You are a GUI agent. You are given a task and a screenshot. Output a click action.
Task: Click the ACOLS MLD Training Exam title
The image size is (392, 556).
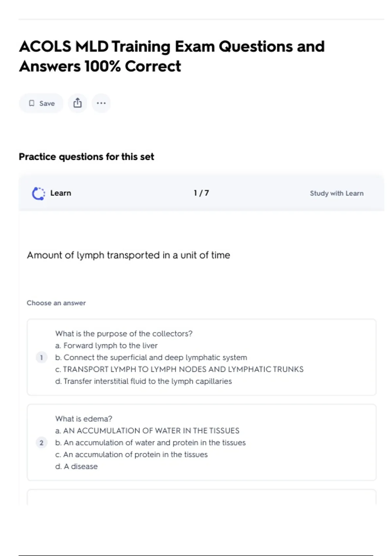coord(171,56)
